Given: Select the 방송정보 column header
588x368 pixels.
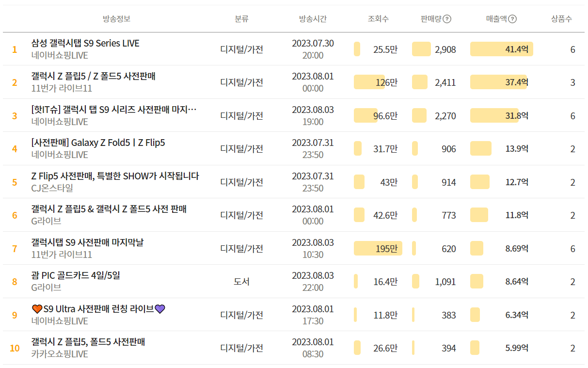Looking at the screenshot, I should 116,19.
